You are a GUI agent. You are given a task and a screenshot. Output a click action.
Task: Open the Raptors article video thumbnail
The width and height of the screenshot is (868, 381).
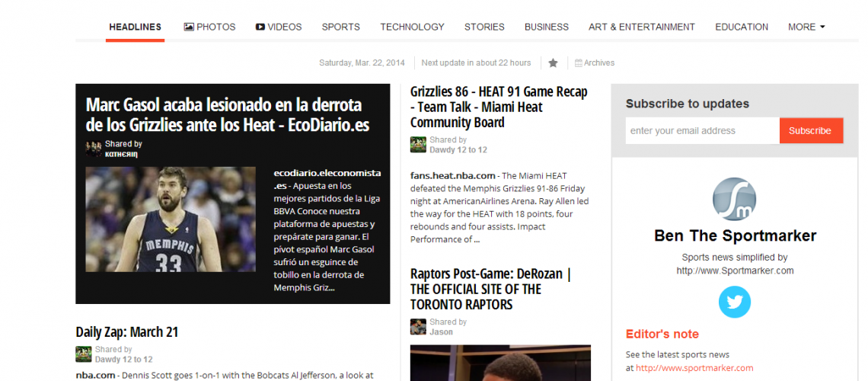pos(500,363)
